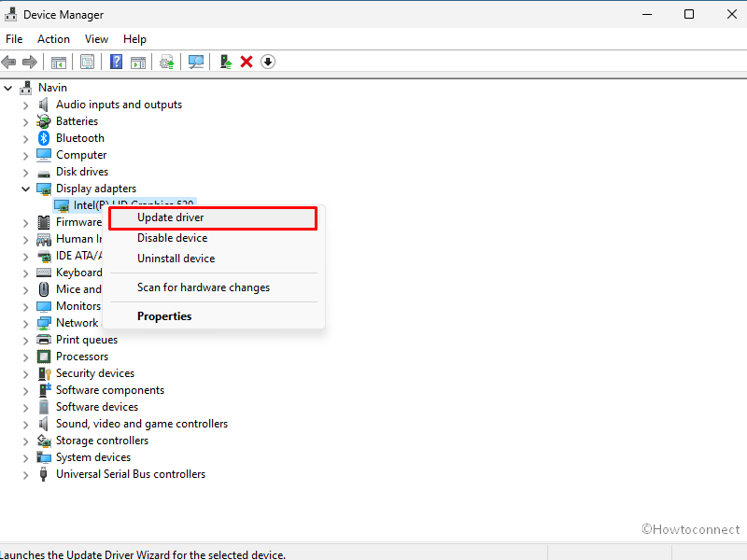Select the Software devices row label
747x560 pixels.
pos(97,407)
